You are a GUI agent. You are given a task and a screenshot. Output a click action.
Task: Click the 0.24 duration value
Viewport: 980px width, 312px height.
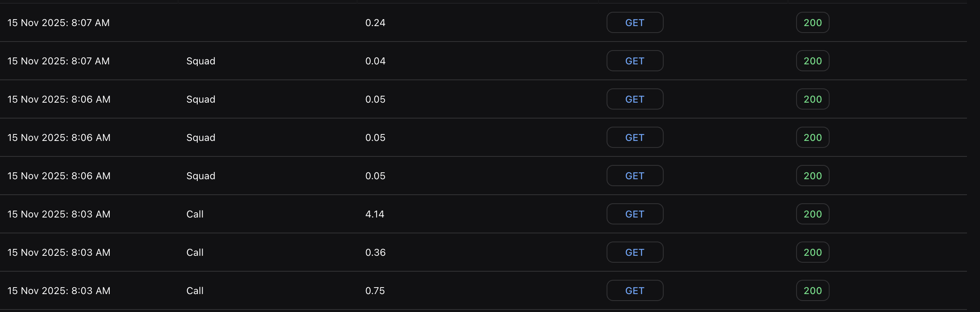(x=375, y=23)
